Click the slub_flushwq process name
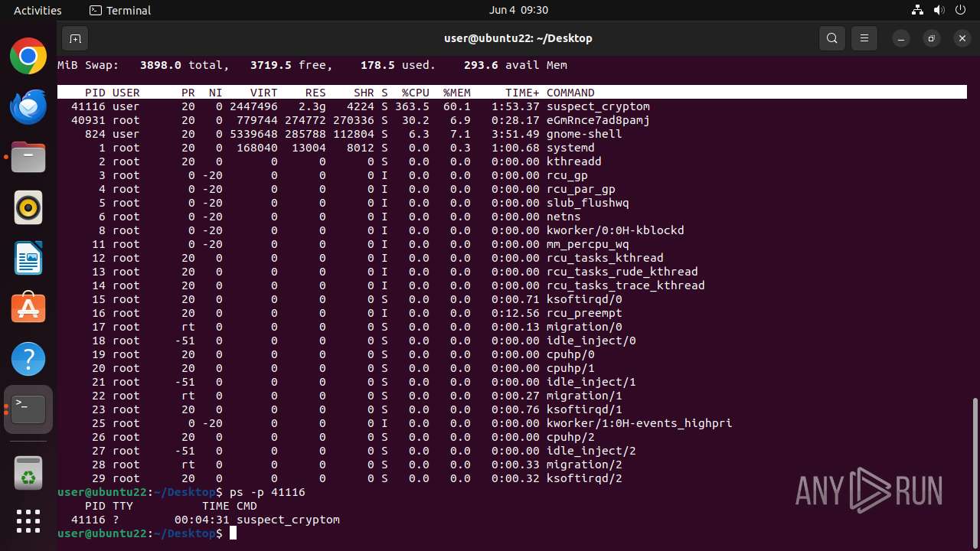The height and width of the screenshot is (551, 980). pos(588,203)
